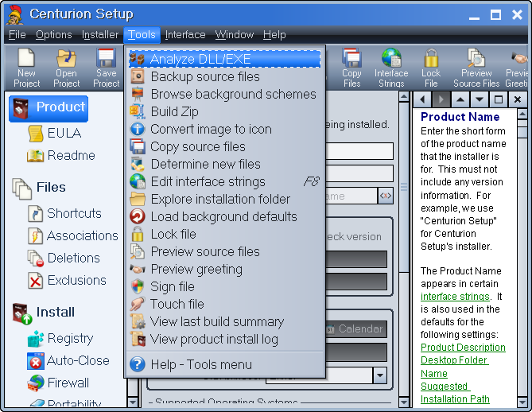Choose Build Zip from Tools menu

pos(224,111)
